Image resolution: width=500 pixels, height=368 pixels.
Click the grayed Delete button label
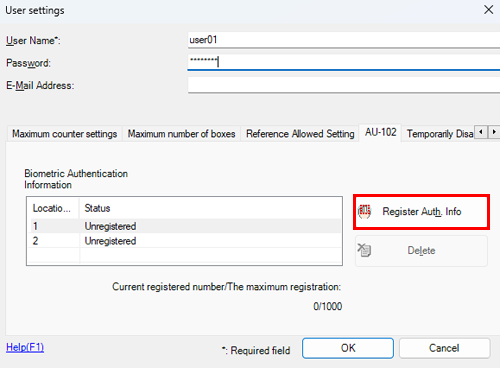(421, 250)
